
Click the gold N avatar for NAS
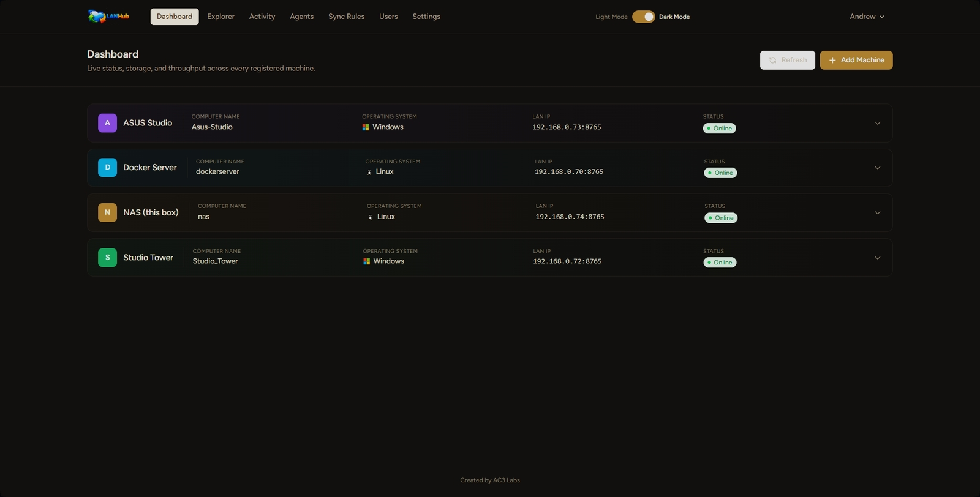point(107,212)
